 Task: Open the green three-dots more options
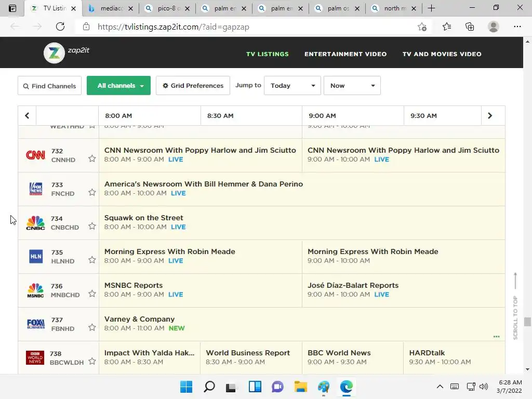click(496, 337)
